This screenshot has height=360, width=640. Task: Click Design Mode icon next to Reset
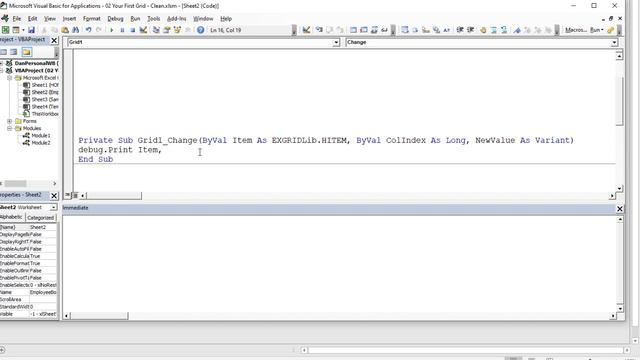click(143, 30)
